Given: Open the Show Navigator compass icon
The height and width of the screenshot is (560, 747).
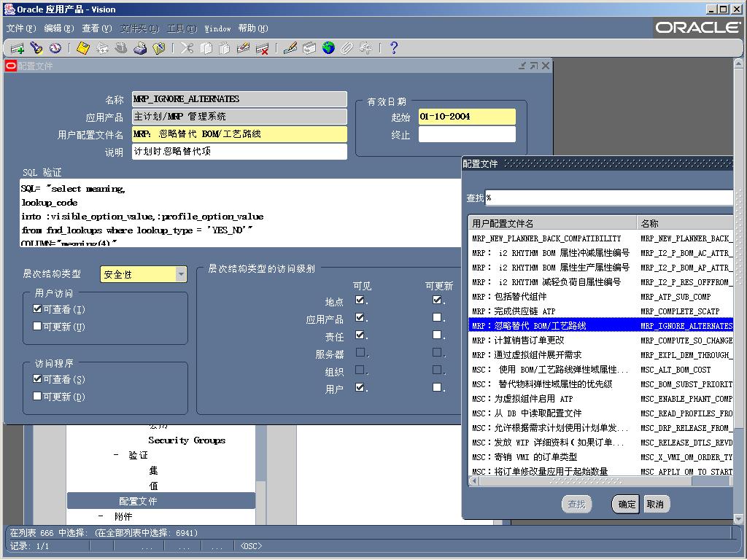Looking at the screenshot, I should (x=55, y=48).
